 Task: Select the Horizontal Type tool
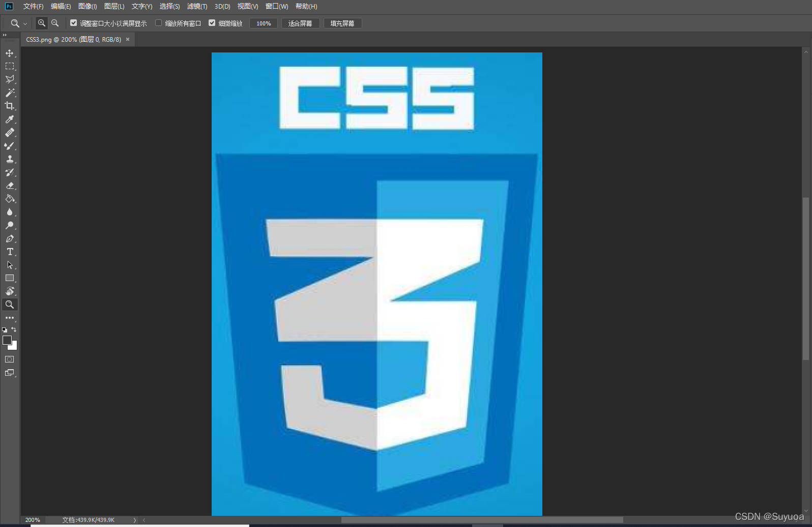[x=10, y=252]
